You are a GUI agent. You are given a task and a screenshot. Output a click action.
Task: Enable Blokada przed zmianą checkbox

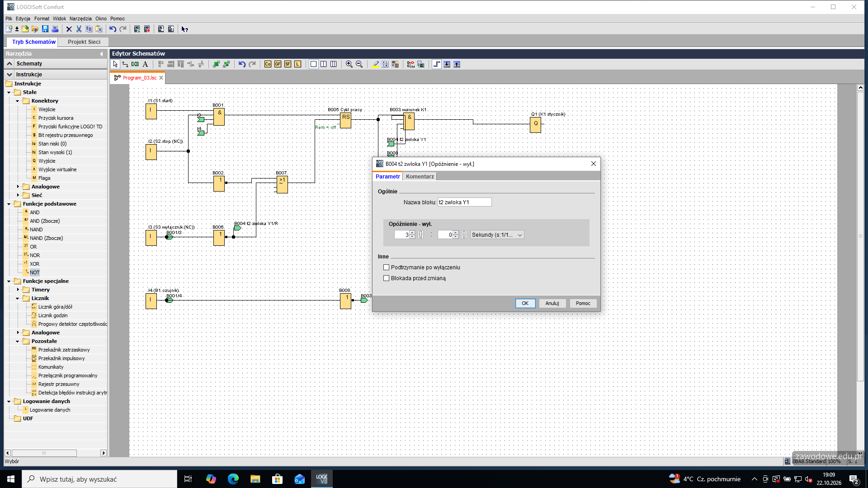pos(386,278)
